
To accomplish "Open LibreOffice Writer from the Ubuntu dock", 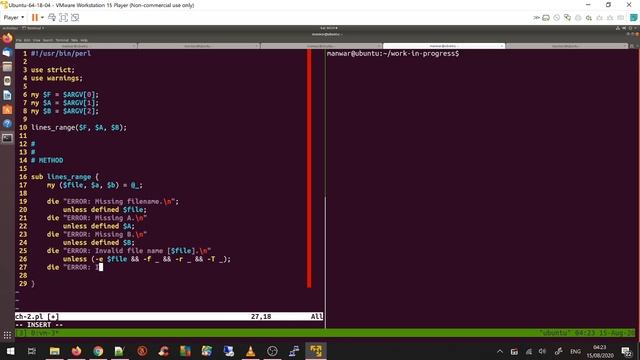I will coord(7,95).
